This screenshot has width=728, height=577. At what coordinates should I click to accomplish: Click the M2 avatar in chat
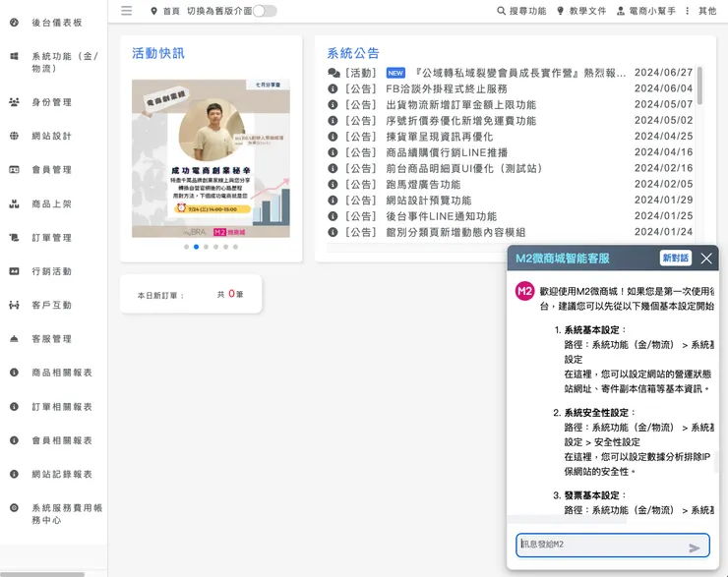[x=524, y=291]
